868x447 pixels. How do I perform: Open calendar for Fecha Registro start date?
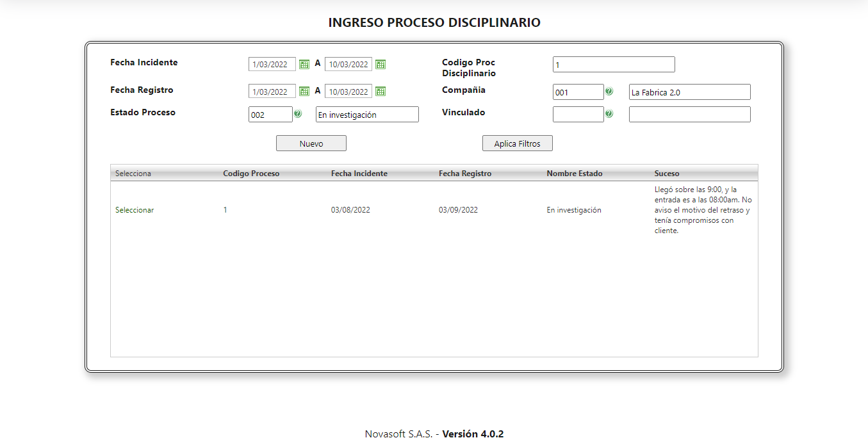tap(304, 90)
